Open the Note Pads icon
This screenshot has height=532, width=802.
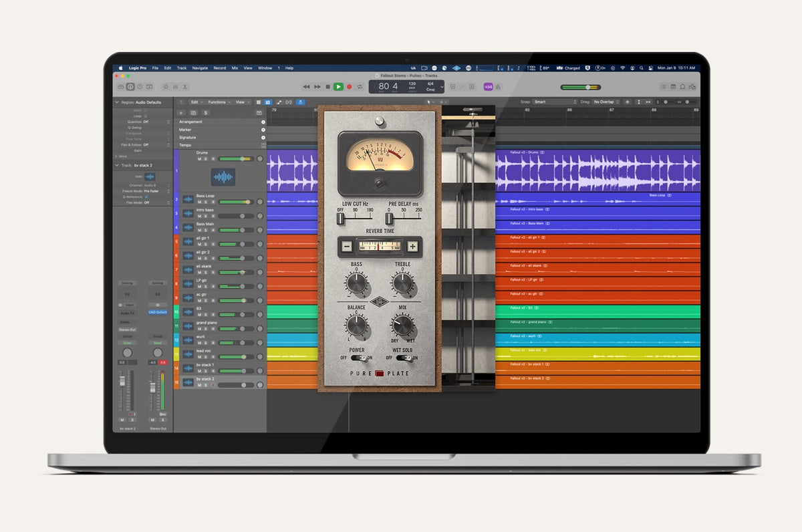pos(673,87)
